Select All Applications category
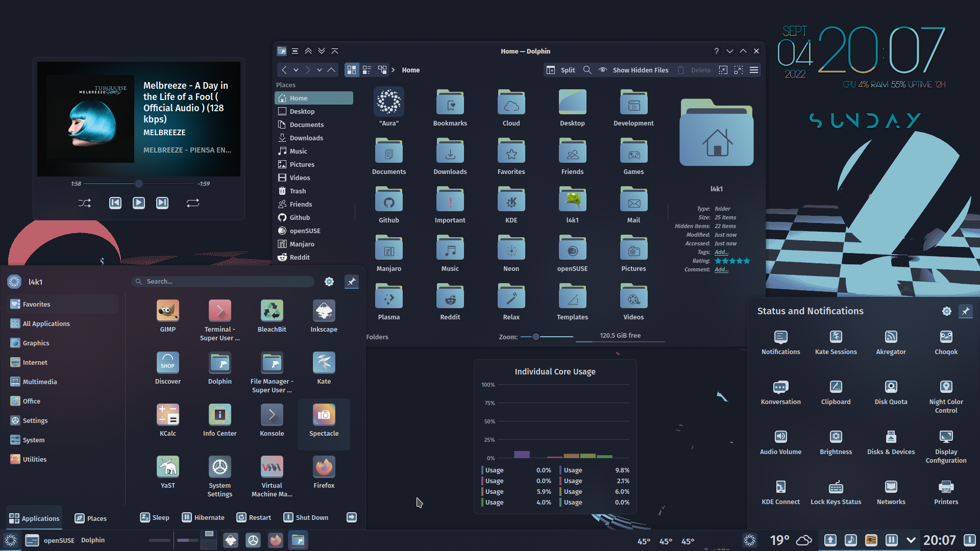 pyautogui.click(x=63, y=323)
